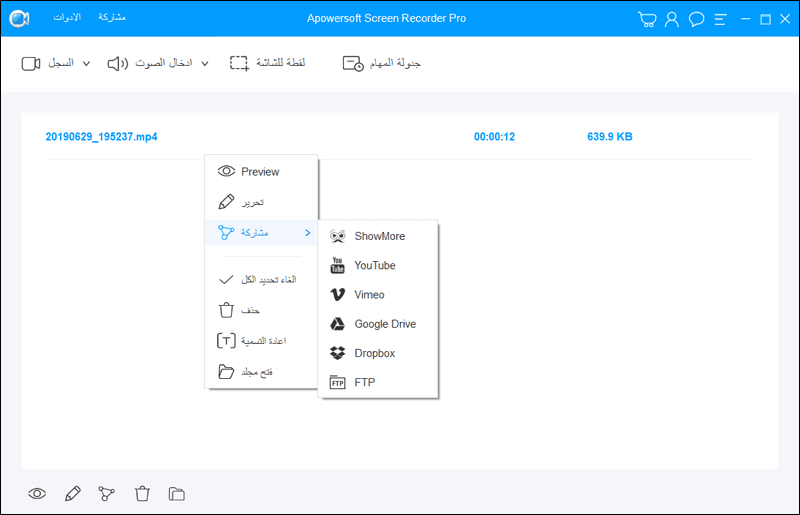This screenshot has height=515, width=800.
Task: Open the user account icon
Action: pyautogui.click(x=672, y=19)
